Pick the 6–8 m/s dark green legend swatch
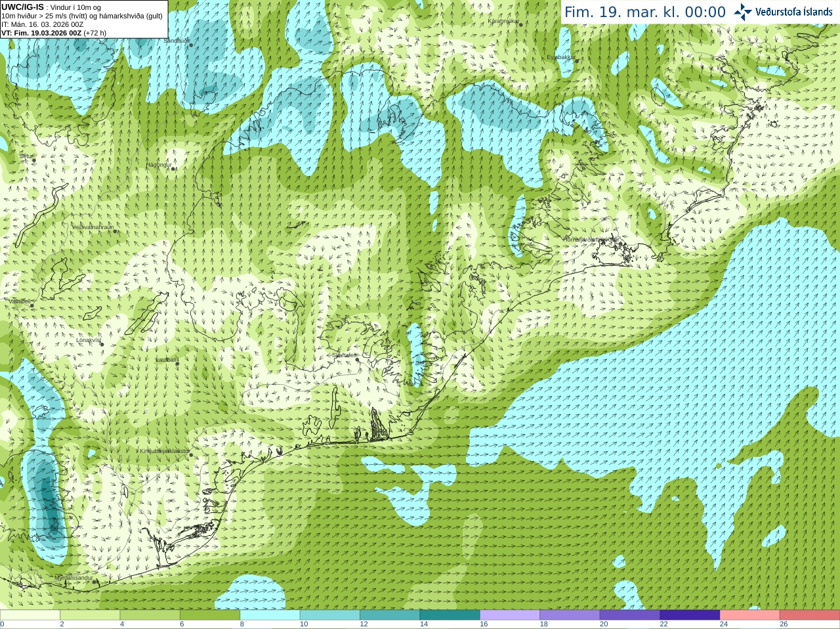This screenshot has height=629, width=840. click(210, 615)
